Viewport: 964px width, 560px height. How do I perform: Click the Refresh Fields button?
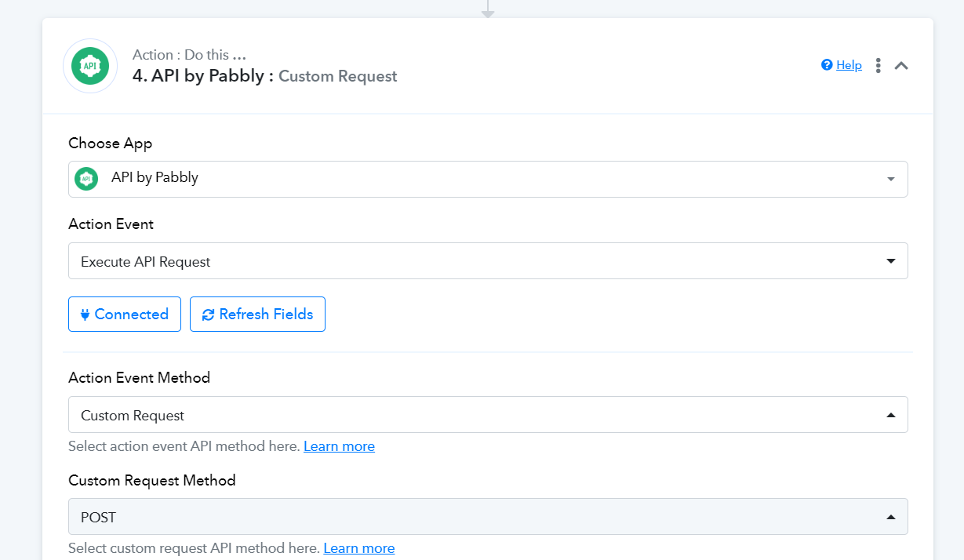click(257, 314)
